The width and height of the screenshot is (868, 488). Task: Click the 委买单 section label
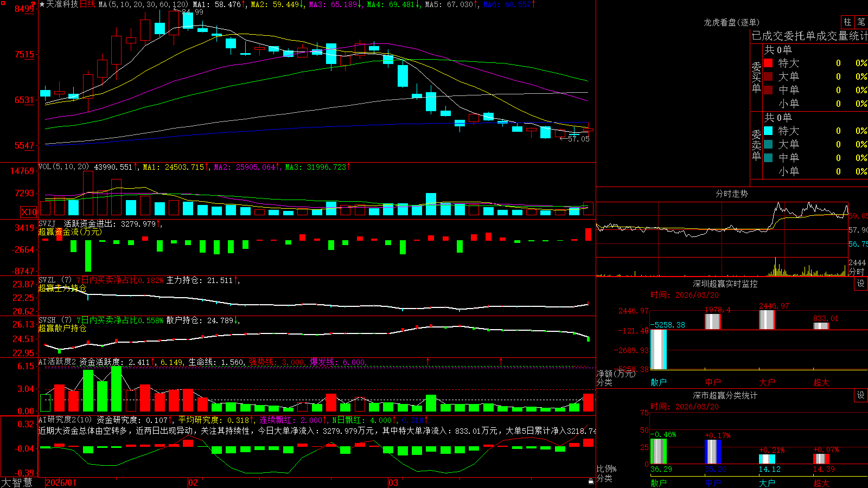pyautogui.click(x=756, y=78)
